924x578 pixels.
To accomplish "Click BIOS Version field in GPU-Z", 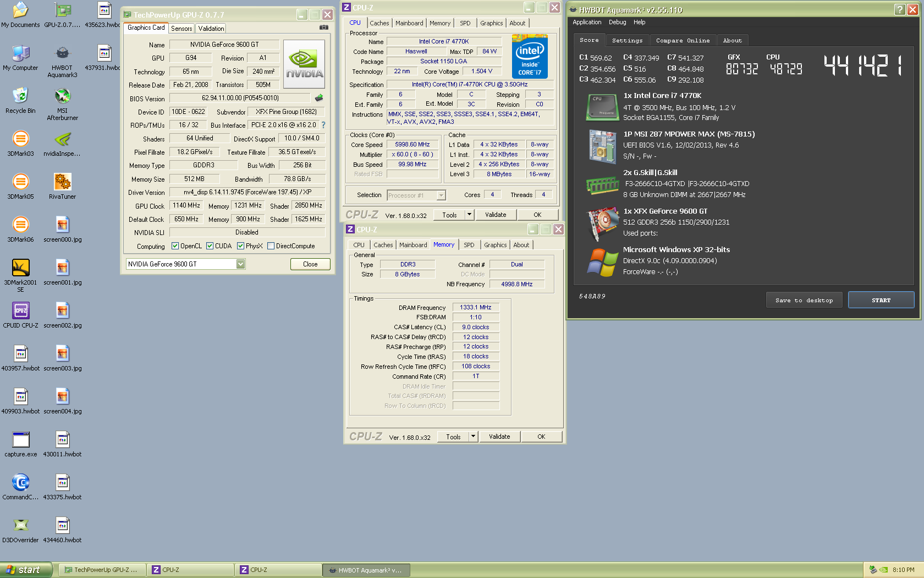I will [240, 98].
